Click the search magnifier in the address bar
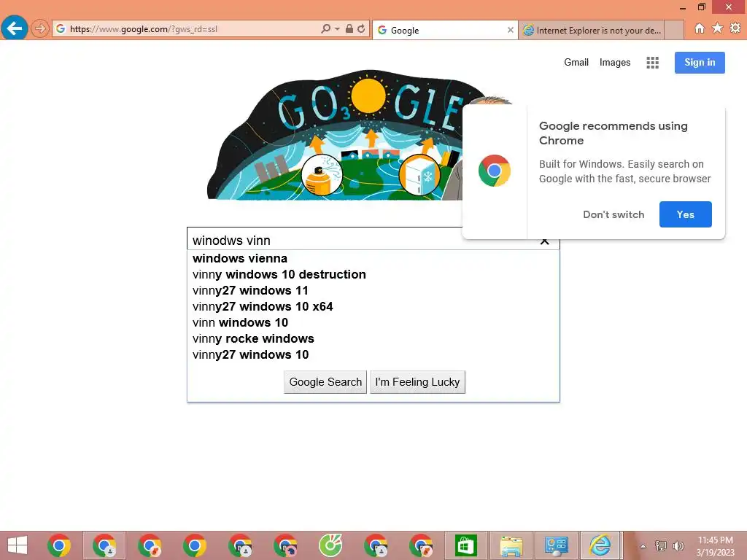The width and height of the screenshot is (747, 560). click(325, 29)
